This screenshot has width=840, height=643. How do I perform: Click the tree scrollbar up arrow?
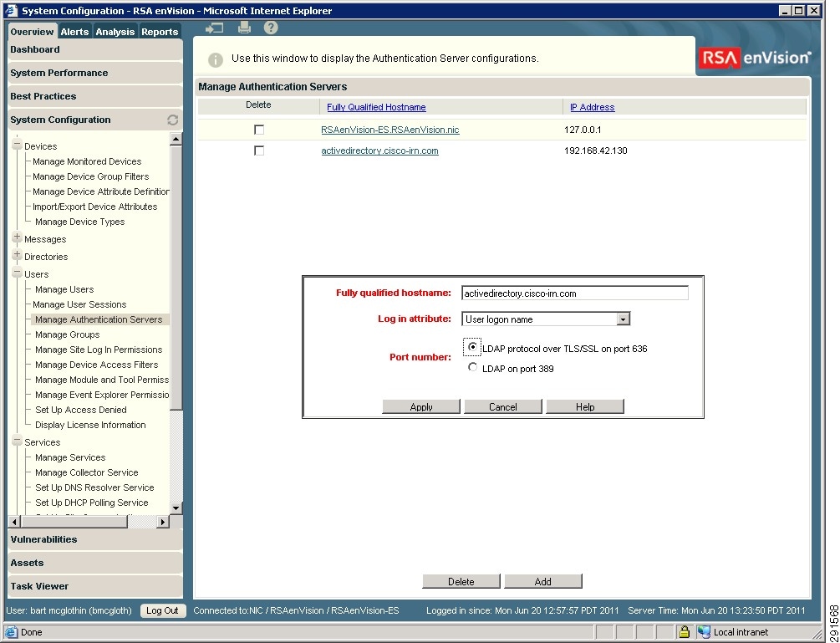click(x=176, y=139)
